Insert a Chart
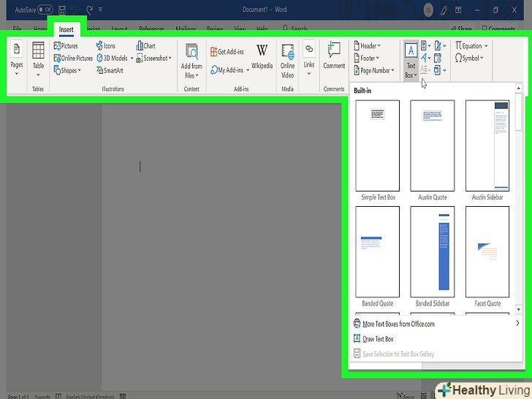The image size is (532, 399). pos(146,46)
